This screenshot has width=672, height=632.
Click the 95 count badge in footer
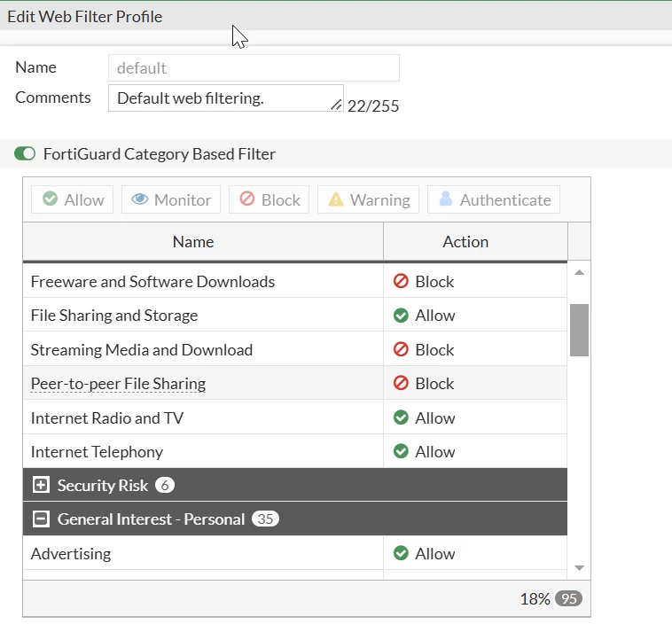[568, 598]
